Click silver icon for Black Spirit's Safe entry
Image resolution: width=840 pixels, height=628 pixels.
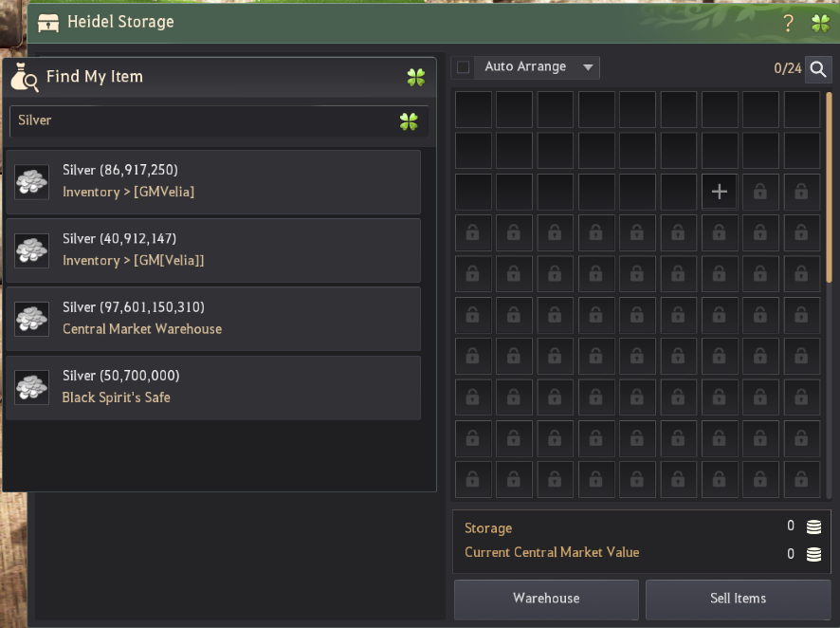(31, 387)
